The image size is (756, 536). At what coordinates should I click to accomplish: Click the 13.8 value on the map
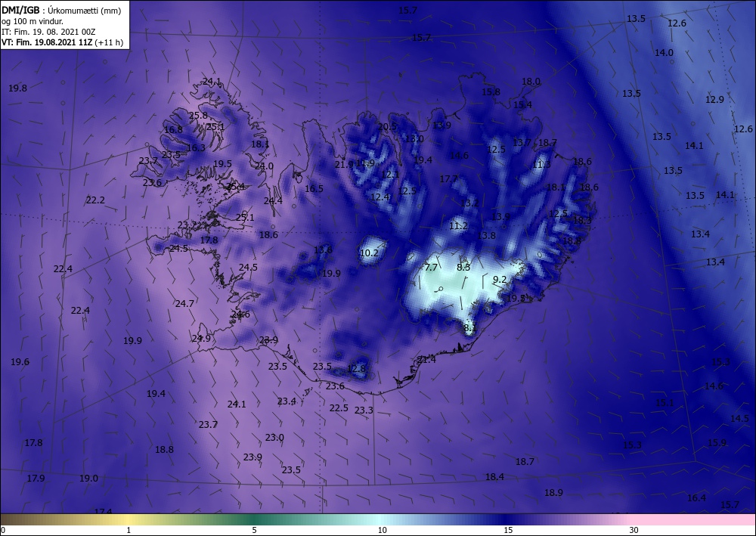486,235
